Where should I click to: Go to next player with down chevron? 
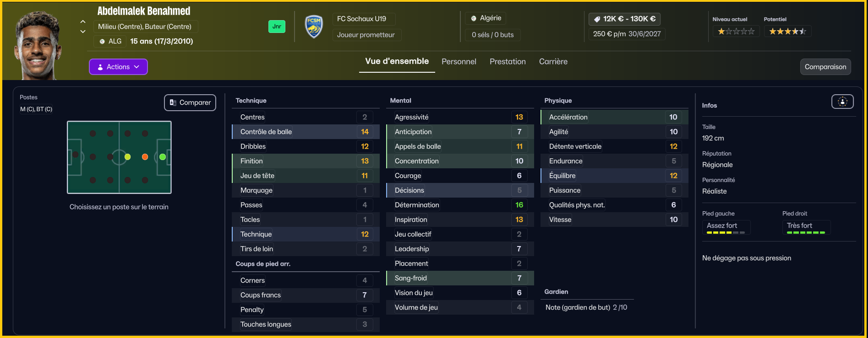tap(83, 32)
